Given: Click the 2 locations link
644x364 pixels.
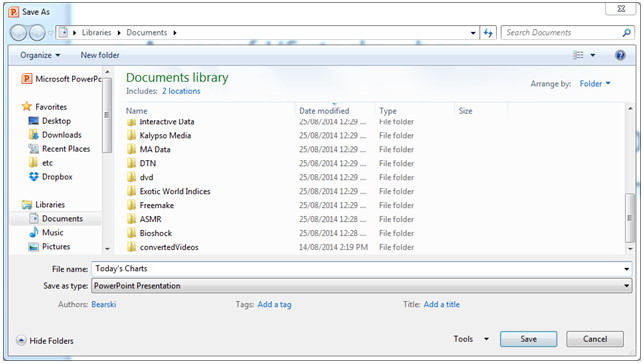Looking at the screenshot, I should click(181, 91).
